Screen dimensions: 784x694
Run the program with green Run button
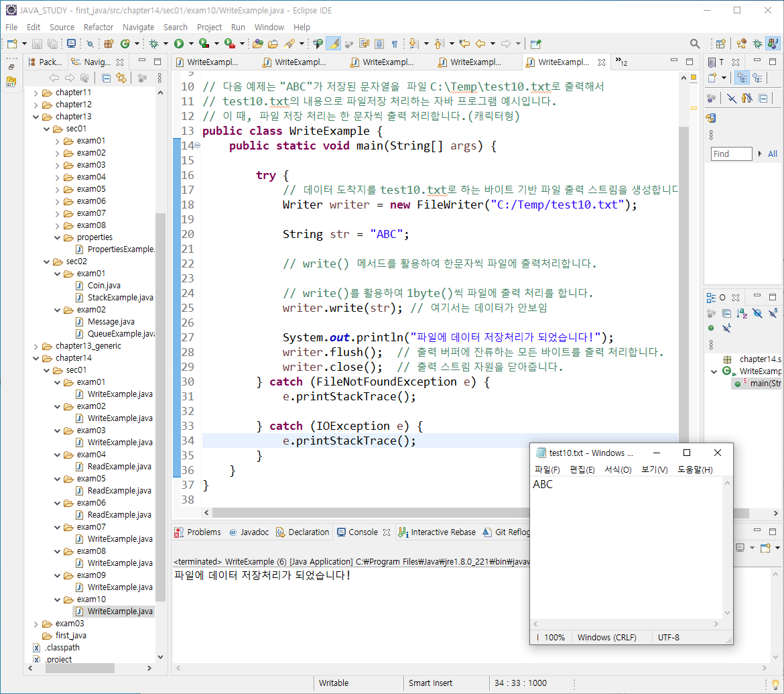[x=178, y=44]
